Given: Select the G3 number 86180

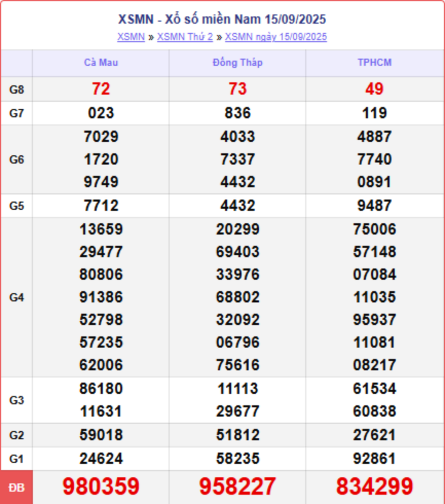Looking at the screenshot, I should pos(101,389).
